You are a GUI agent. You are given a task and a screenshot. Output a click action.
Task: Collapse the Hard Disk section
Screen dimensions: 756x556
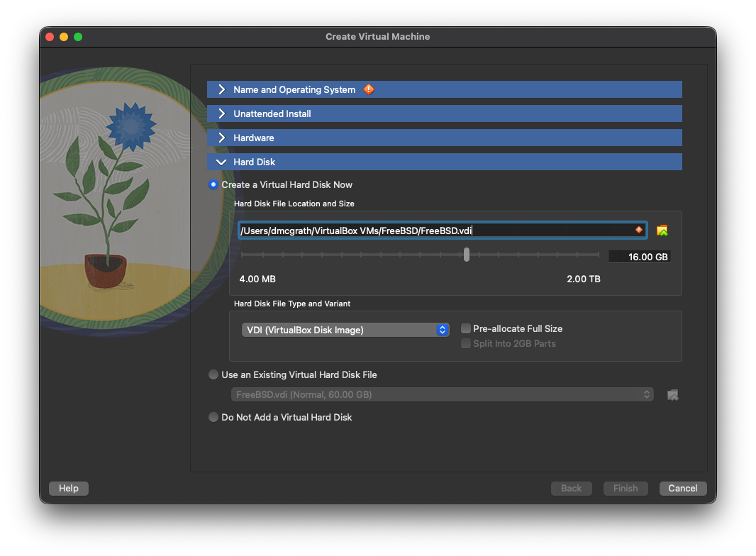445,162
